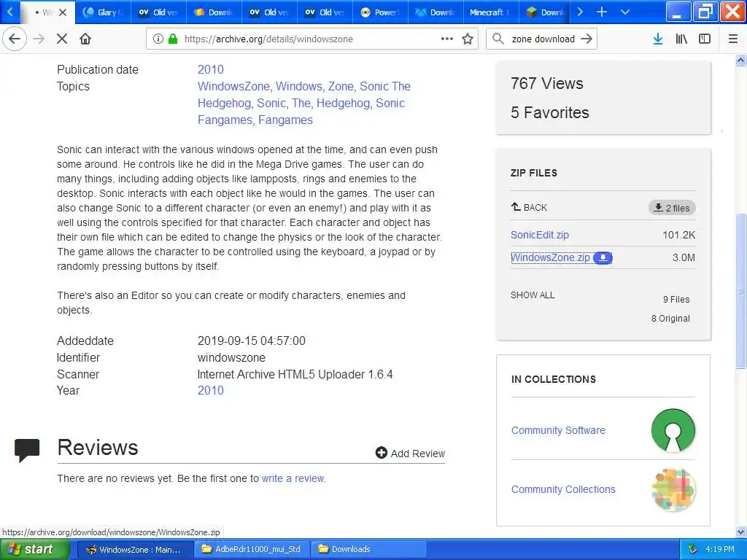This screenshot has height=560, width=747.
Task: Open the Community Software collection link
Action: tap(558, 430)
